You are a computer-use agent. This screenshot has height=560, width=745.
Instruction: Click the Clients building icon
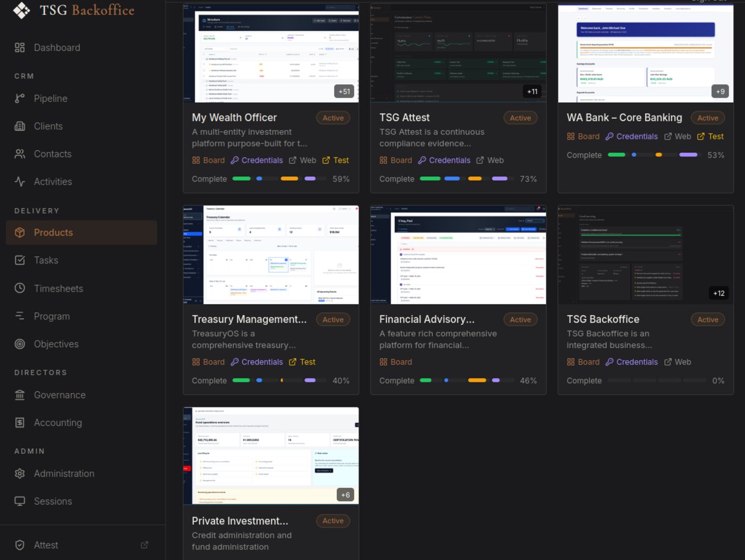(x=20, y=126)
